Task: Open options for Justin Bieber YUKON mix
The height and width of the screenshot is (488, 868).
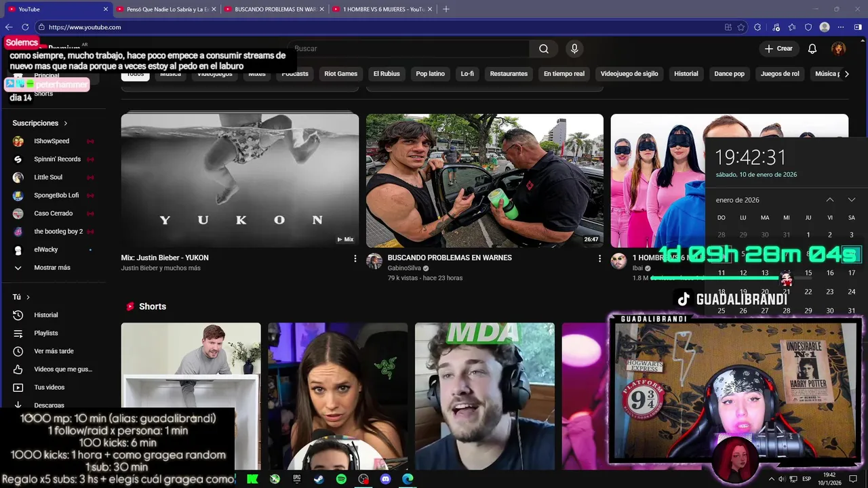Action: [355, 258]
